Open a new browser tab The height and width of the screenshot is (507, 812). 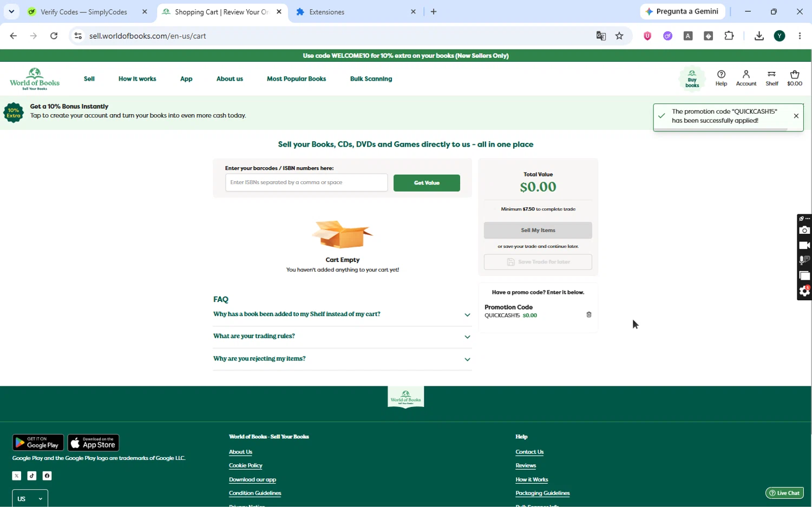coord(434,12)
